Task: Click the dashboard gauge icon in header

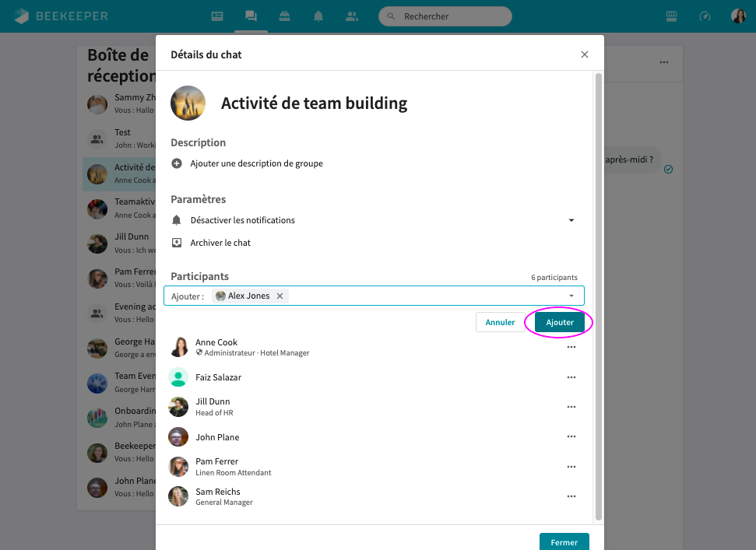Action: coord(705,16)
